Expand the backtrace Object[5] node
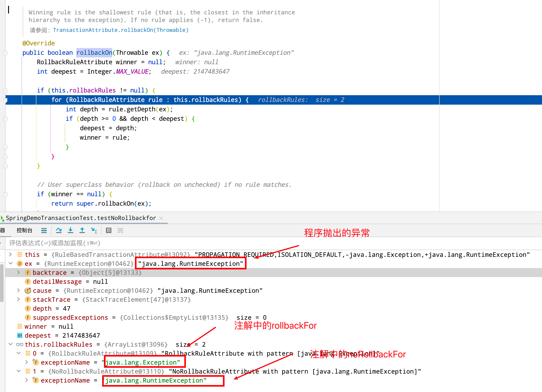 tap(19, 273)
